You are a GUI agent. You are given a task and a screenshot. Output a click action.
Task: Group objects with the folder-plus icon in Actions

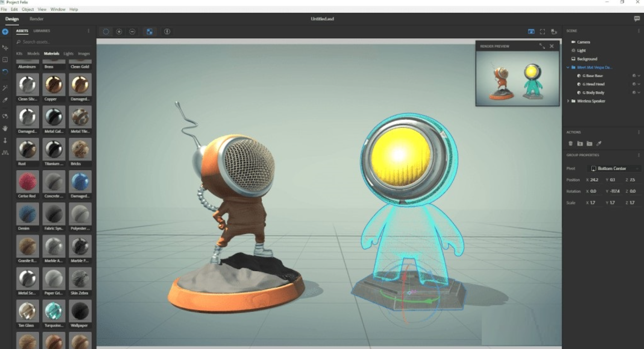pos(580,144)
